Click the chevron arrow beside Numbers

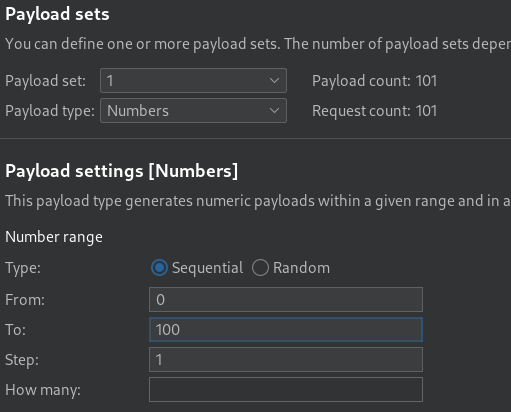tap(274, 111)
